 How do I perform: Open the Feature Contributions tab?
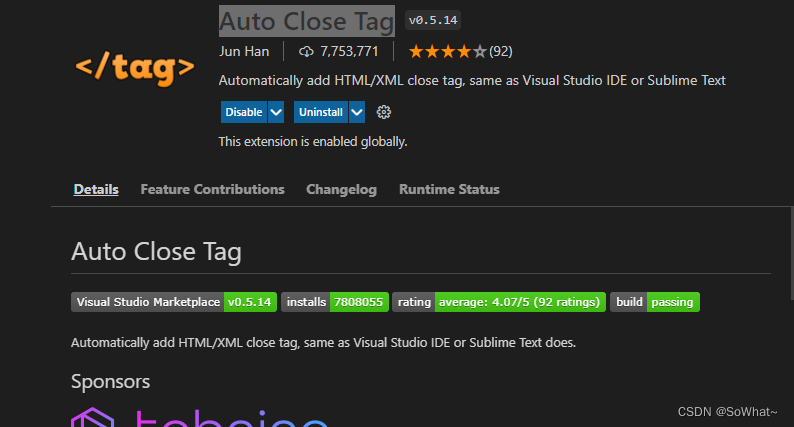pyautogui.click(x=212, y=189)
